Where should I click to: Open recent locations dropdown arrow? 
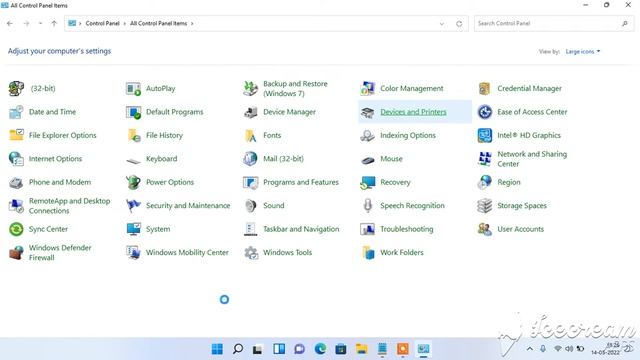coord(40,24)
